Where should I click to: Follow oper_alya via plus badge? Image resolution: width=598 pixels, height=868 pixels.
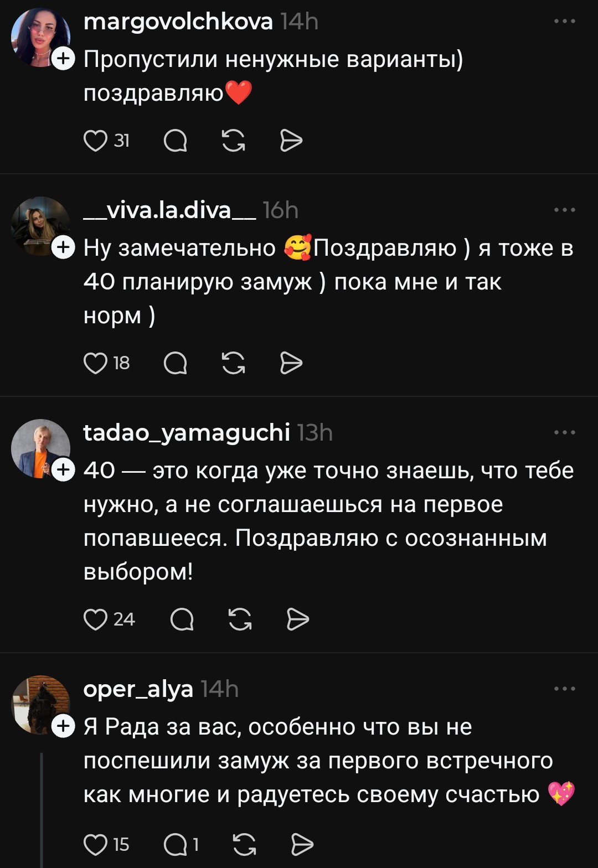63,726
